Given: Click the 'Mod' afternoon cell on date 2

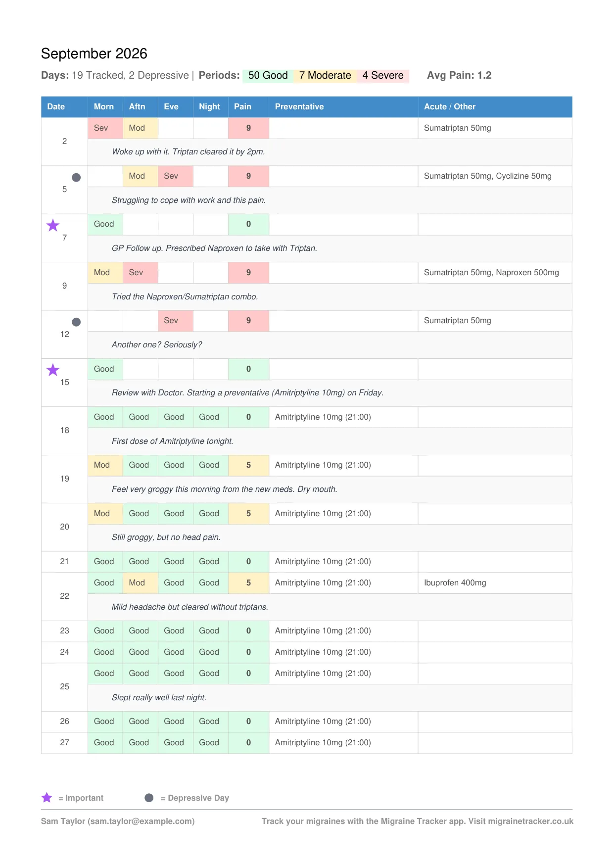Looking at the screenshot, I should [141, 128].
